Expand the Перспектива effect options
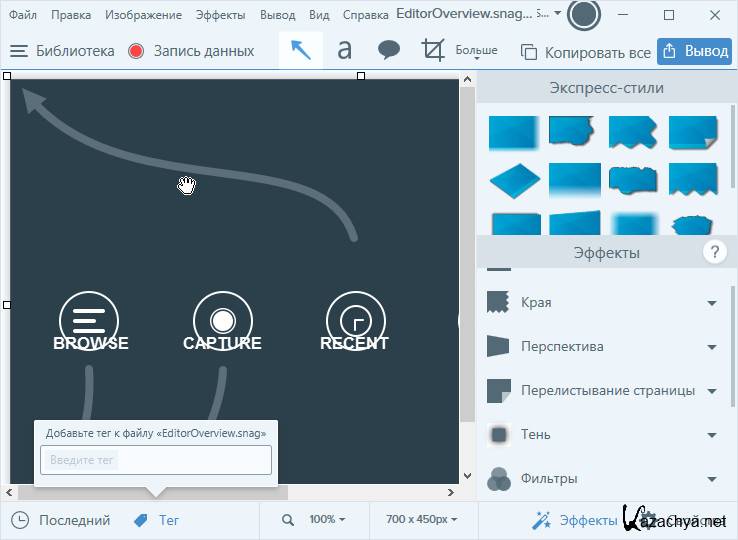Screen dimensions: 738x540 coord(711,347)
